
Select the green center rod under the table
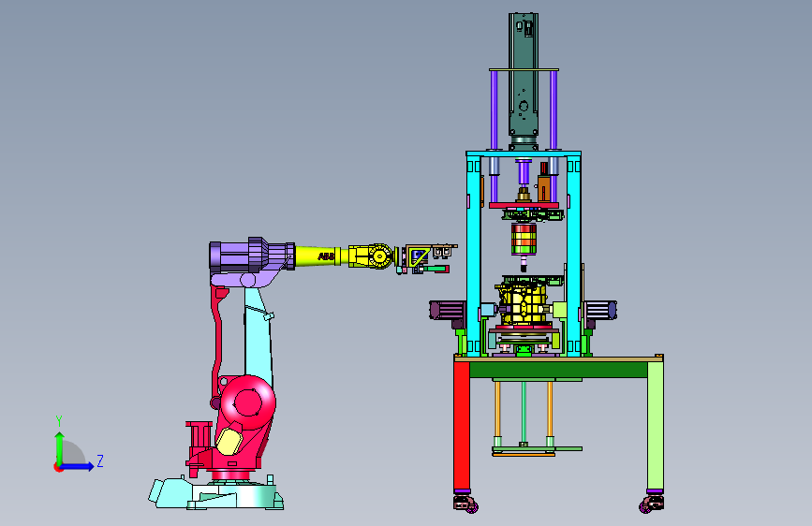[524, 412]
